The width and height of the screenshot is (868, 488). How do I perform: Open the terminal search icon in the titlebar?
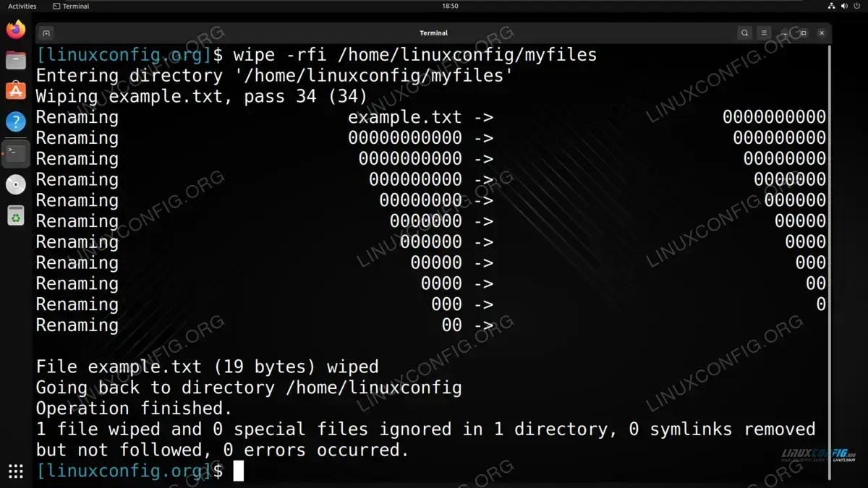744,33
